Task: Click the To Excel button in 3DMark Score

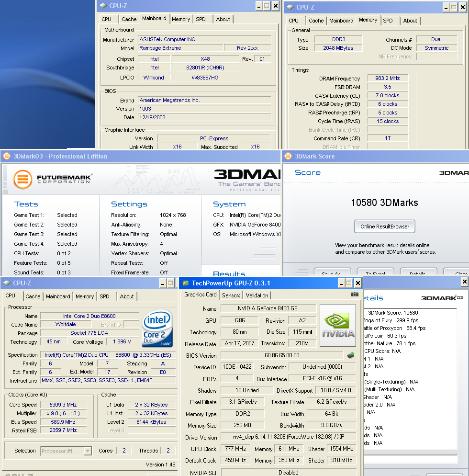Action: pos(376,272)
